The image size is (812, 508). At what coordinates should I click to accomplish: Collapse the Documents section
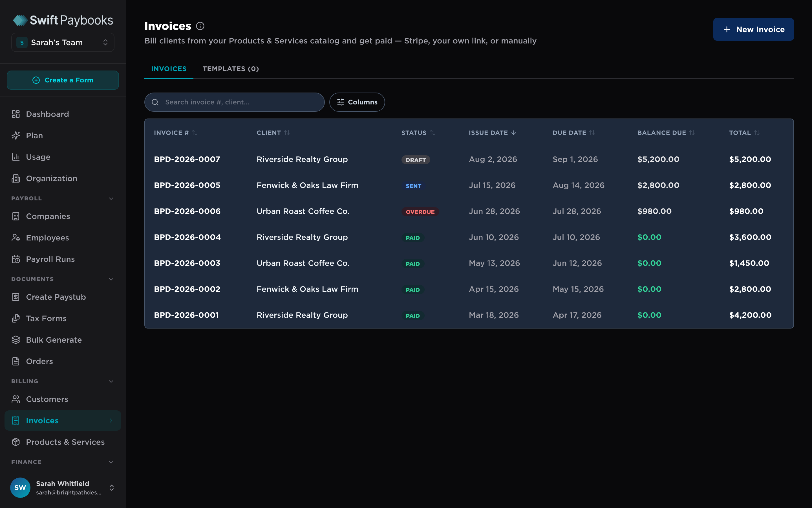(111, 279)
